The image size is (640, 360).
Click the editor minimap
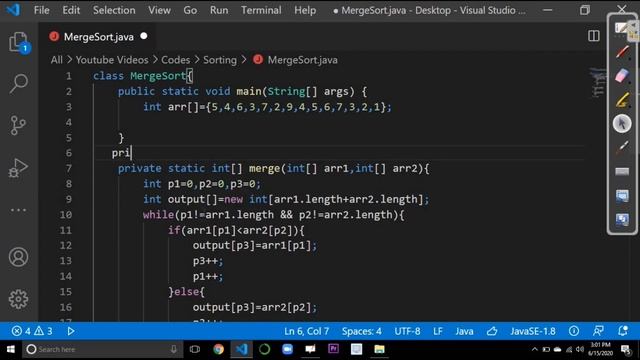[x=597, y=84]
